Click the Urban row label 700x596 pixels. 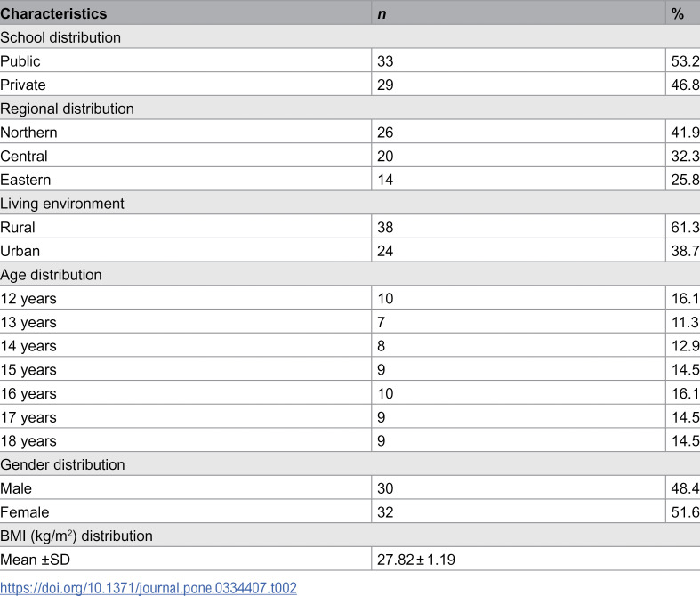point(20,251)
